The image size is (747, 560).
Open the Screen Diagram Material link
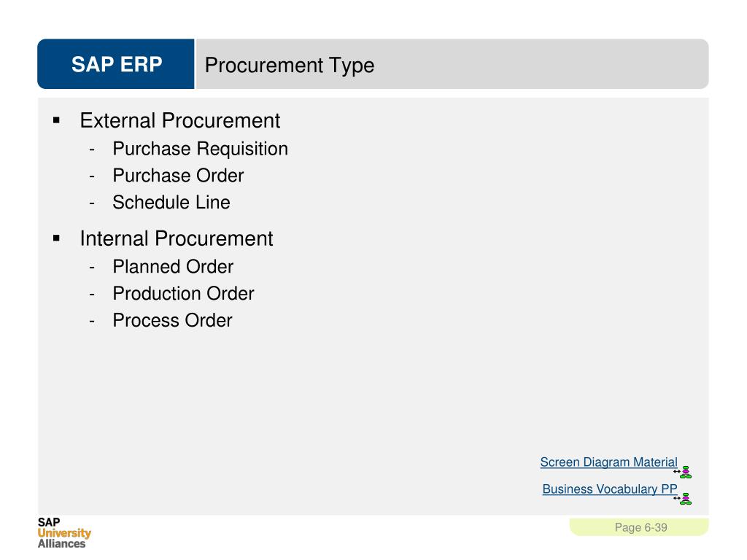pos(608,462)
